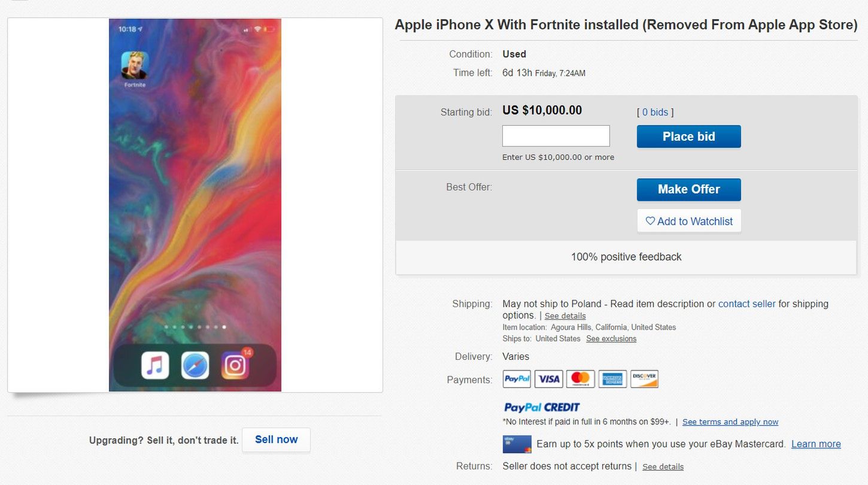Screen dimensions: 868x485
Task: Add item to Watchlist
Action: (x=689, y=221)
